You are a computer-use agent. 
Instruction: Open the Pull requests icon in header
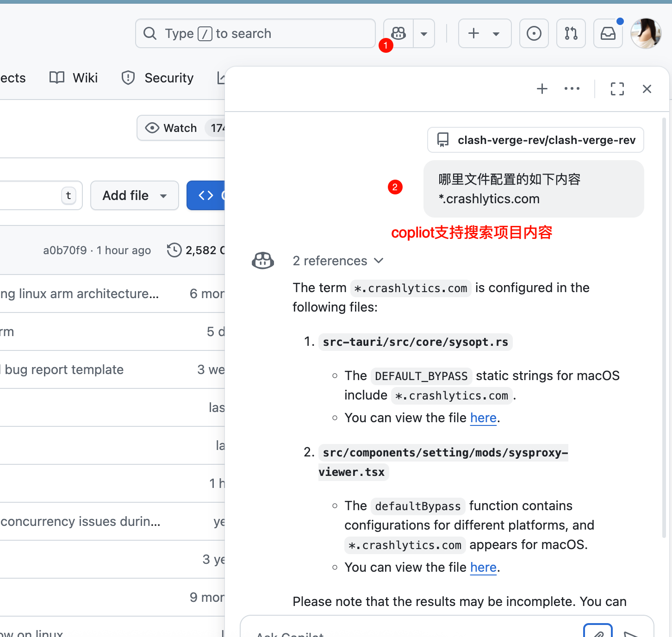coord(571,33)
